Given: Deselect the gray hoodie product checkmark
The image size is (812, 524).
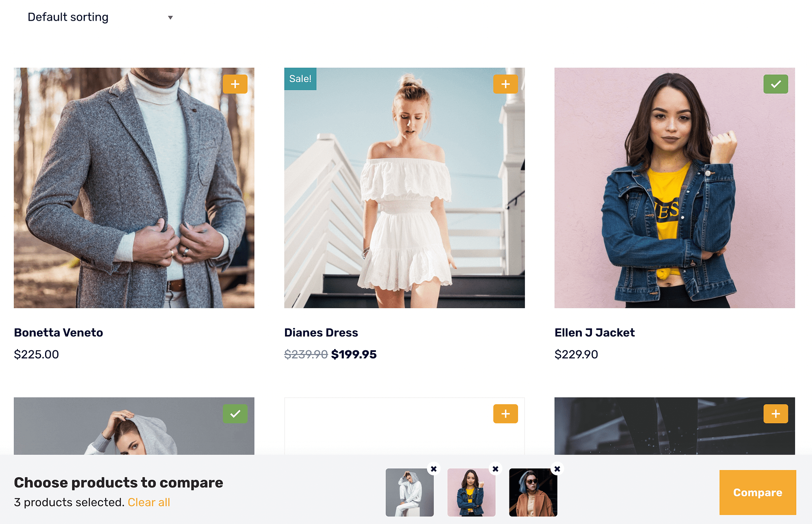Looking at the screenshot, I should [x=235, y=414].
